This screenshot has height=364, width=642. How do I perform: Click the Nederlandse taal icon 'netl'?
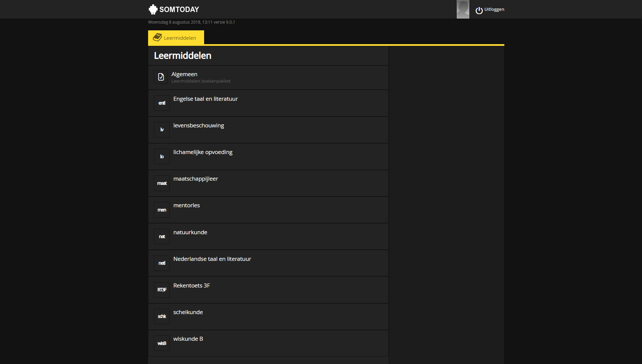pos(162,263)
